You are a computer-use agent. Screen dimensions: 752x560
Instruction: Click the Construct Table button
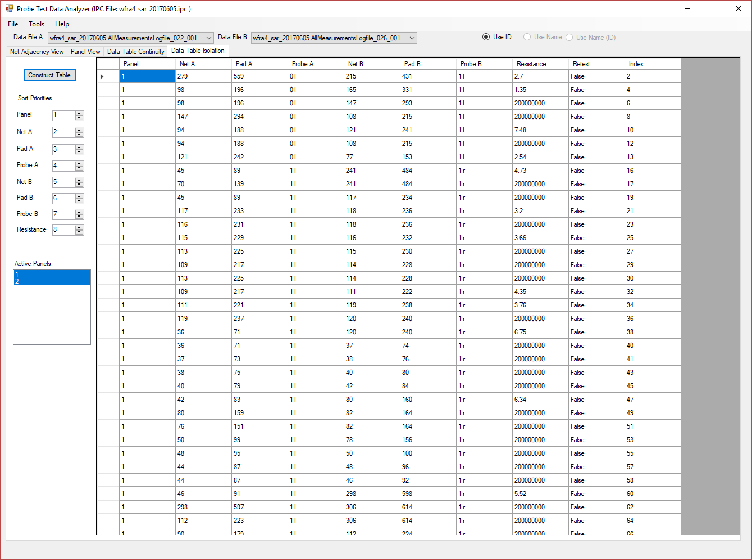tap(49, 75)
